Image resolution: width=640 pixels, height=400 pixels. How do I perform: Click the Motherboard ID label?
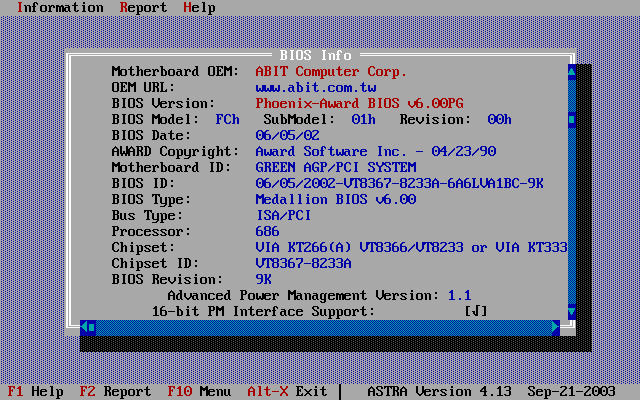tap(171, 167)
